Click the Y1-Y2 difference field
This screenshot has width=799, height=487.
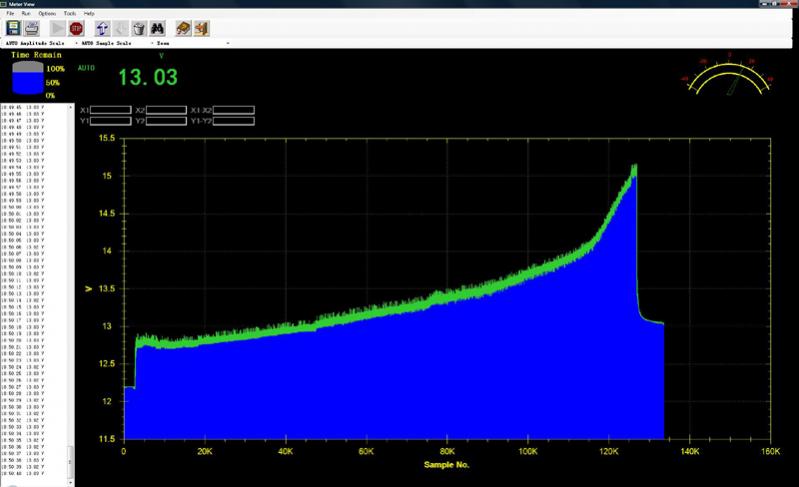coord(233,121)
